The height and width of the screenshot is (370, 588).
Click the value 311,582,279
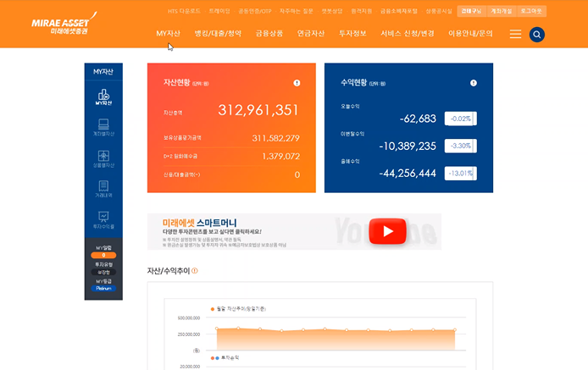(x=275, y=138)
